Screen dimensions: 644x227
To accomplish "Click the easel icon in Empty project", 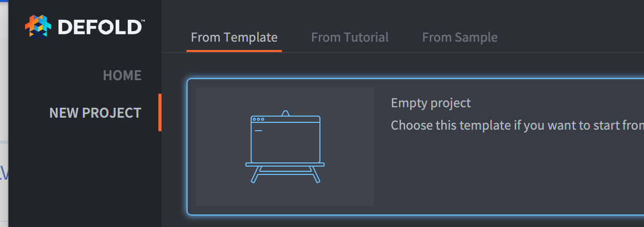I will pos(285,146).
